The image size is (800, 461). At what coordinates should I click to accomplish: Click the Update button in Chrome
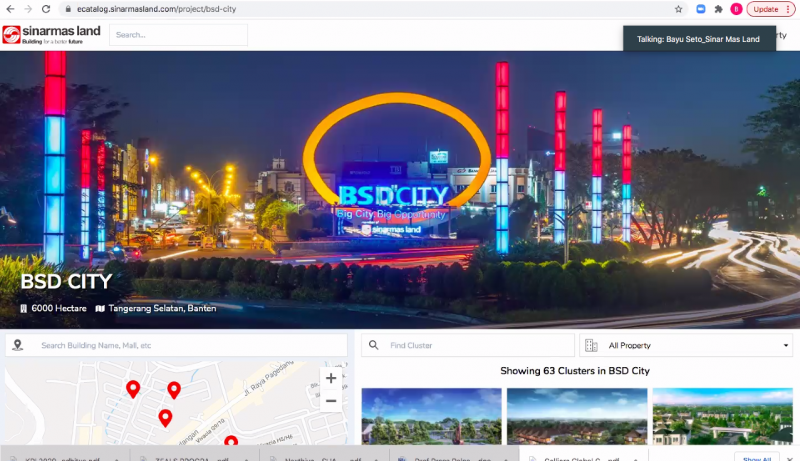[770, 9]
